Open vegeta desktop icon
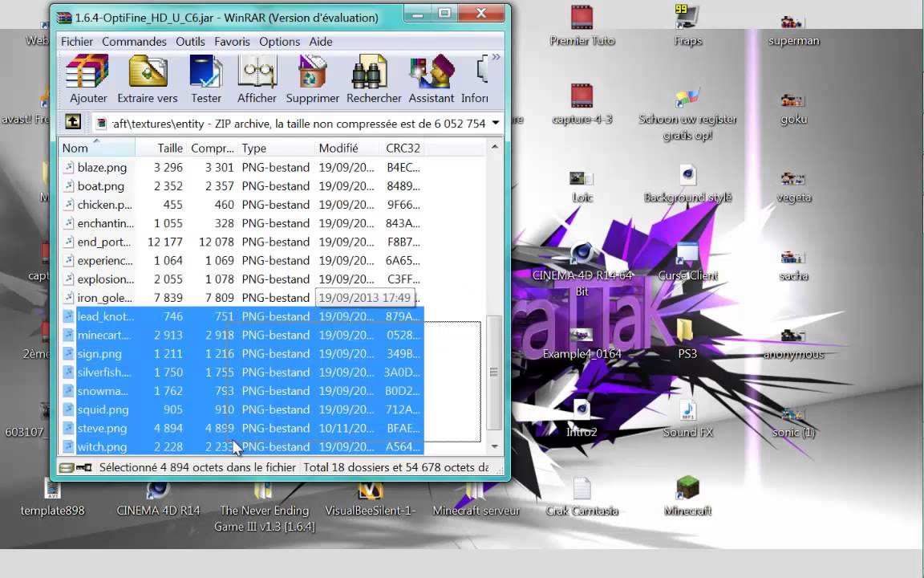This screenshot has height=578, width=924. pyautogui.click(x=793, y=186)
